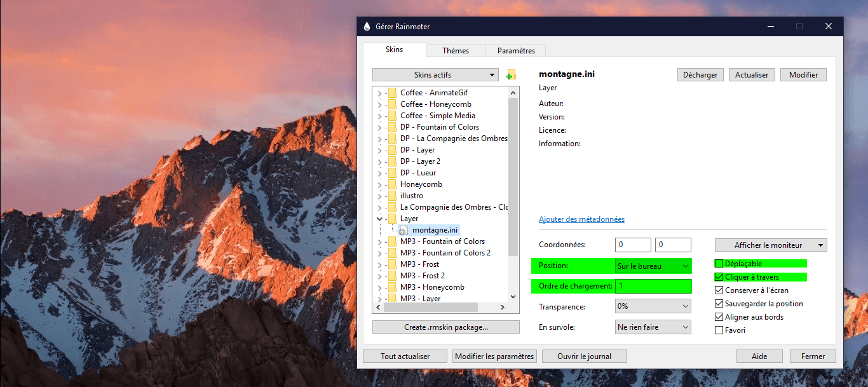
Task: Click the MP3 - Frost folder icon
Action: coord(392,264)
